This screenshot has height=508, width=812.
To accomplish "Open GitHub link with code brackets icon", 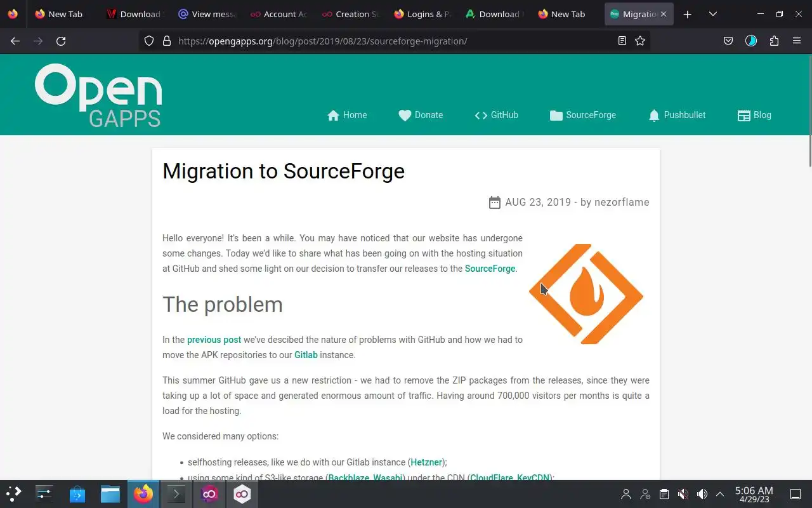I will tap(496, 115).
